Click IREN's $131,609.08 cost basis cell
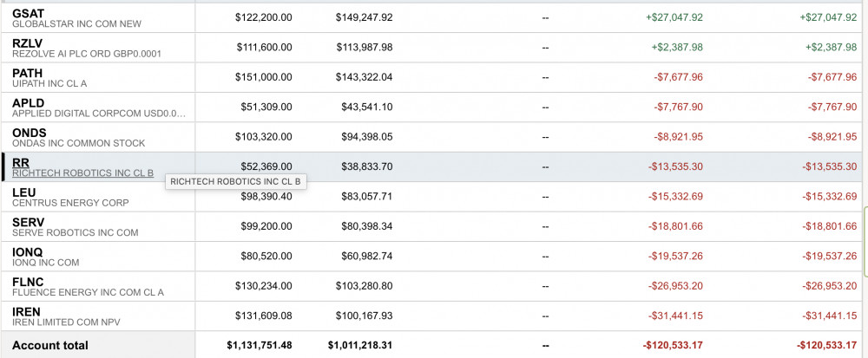This screenshot has height=358, width=868. (x=264, y=315)
